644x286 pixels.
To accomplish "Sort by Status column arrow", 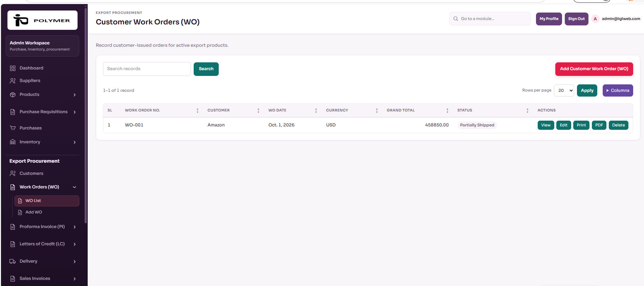I will click(x=528, y=110).
